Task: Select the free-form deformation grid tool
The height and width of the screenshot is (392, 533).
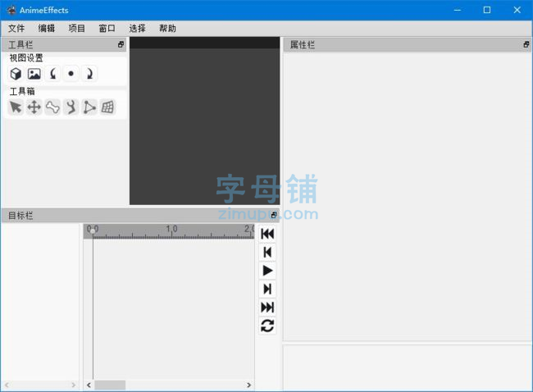Action: click(107, 107)
